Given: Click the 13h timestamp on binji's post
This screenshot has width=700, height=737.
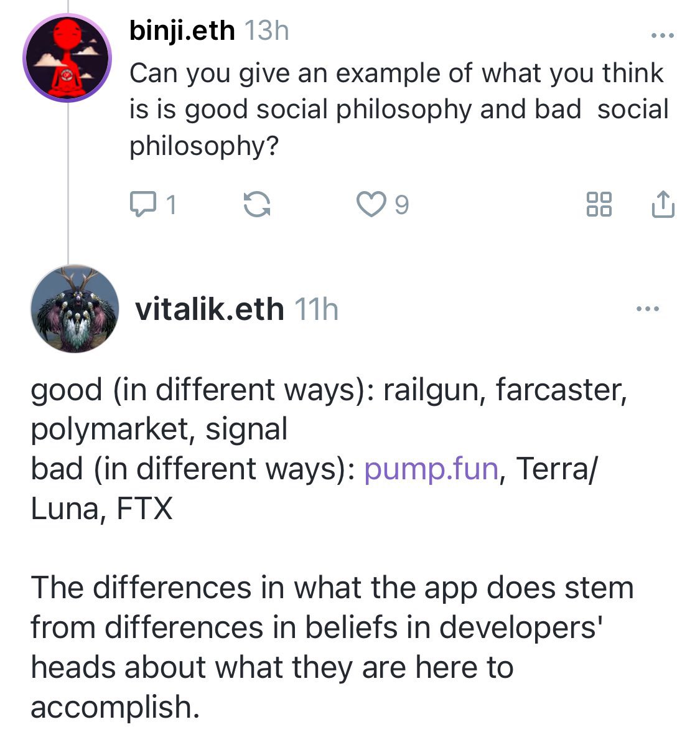Looking at the screenshot, I should click(266, 31).
